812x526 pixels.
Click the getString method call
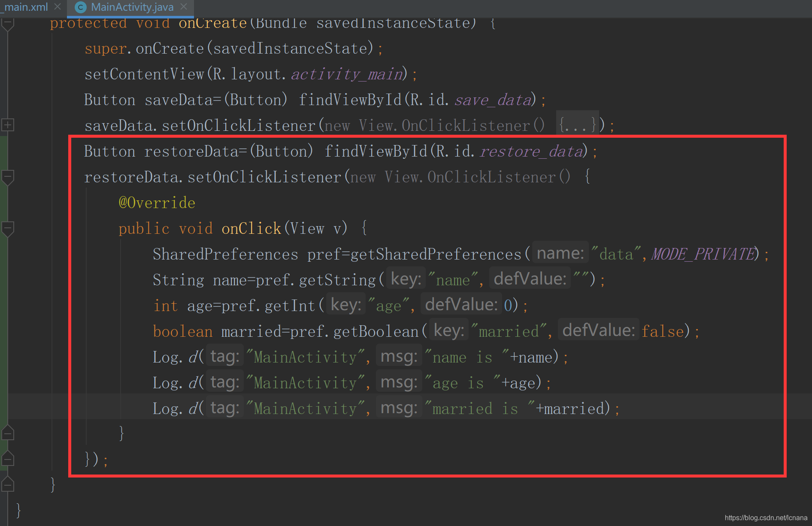(x=337, y=280)
